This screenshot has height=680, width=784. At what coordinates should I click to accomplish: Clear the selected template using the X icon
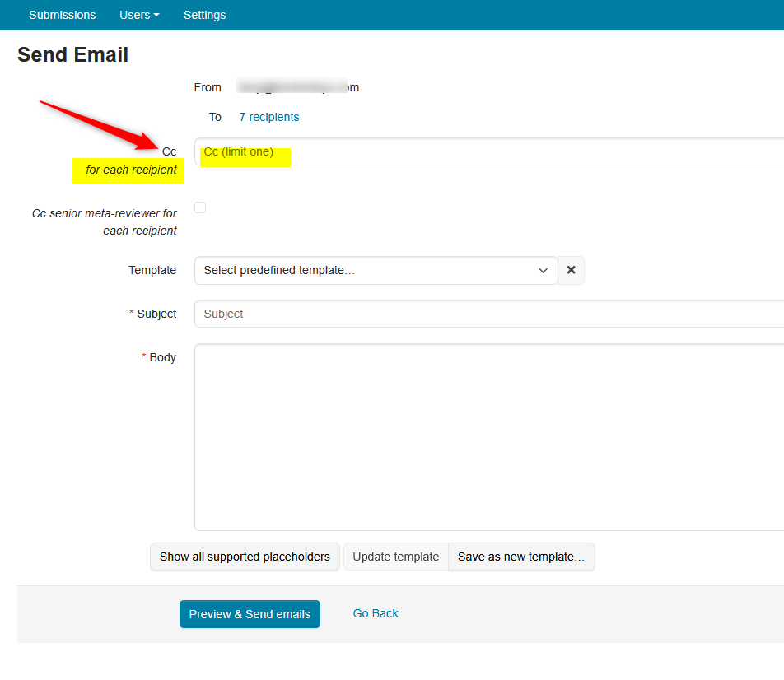point(571,270)
